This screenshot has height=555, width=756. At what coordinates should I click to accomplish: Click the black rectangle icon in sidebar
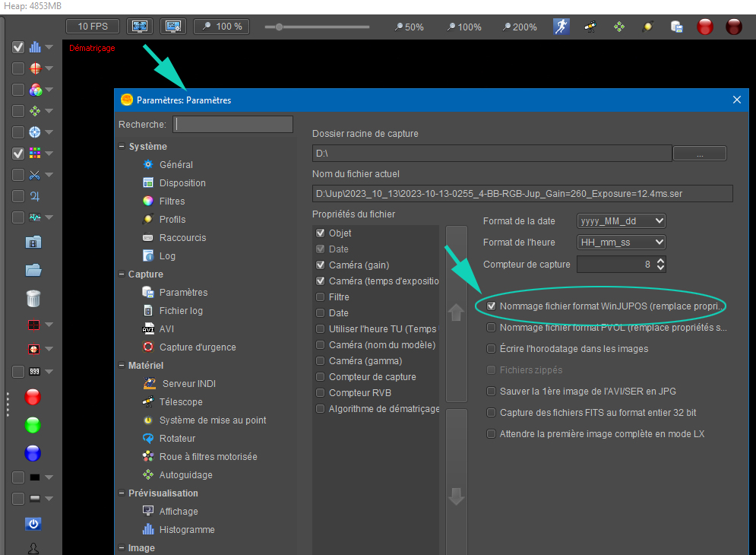tap(35, 477)
